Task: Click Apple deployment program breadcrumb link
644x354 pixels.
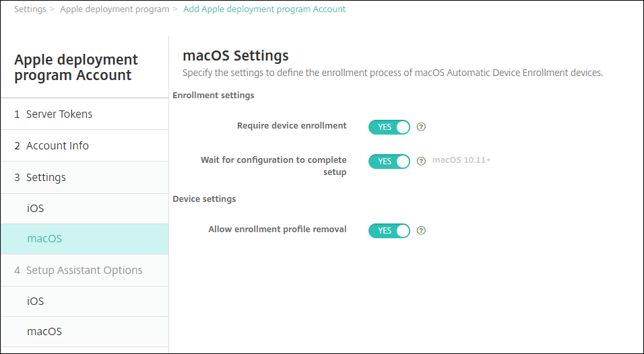Action: point(114,9)
